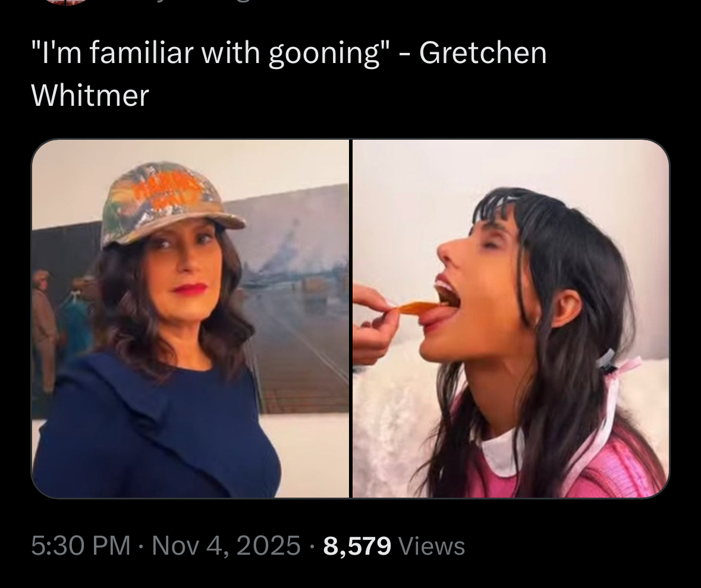Click the Views label
Viewport: 701px width, 588px height.
431,546
